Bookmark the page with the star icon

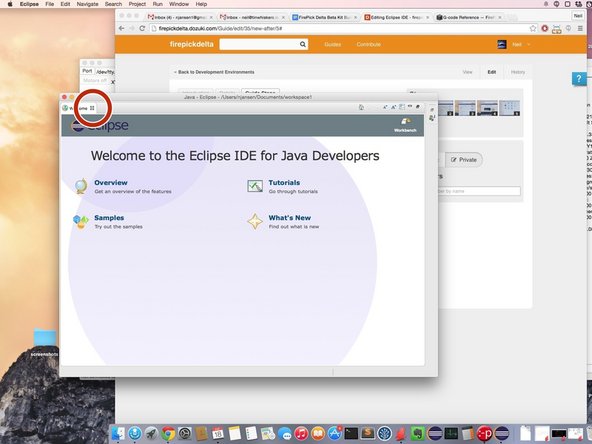coord(533,28)
